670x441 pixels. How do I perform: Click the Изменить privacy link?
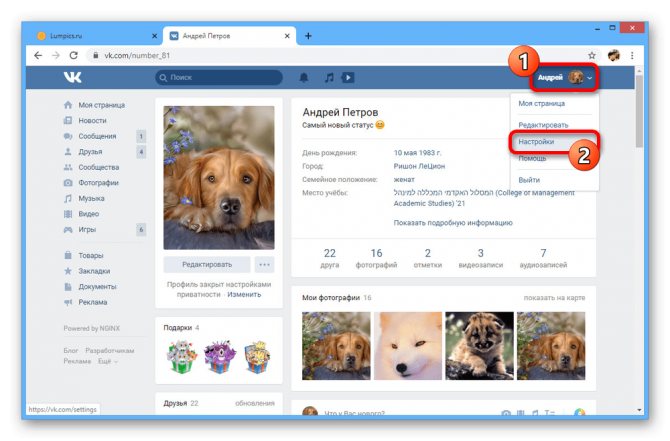(244, 294)
